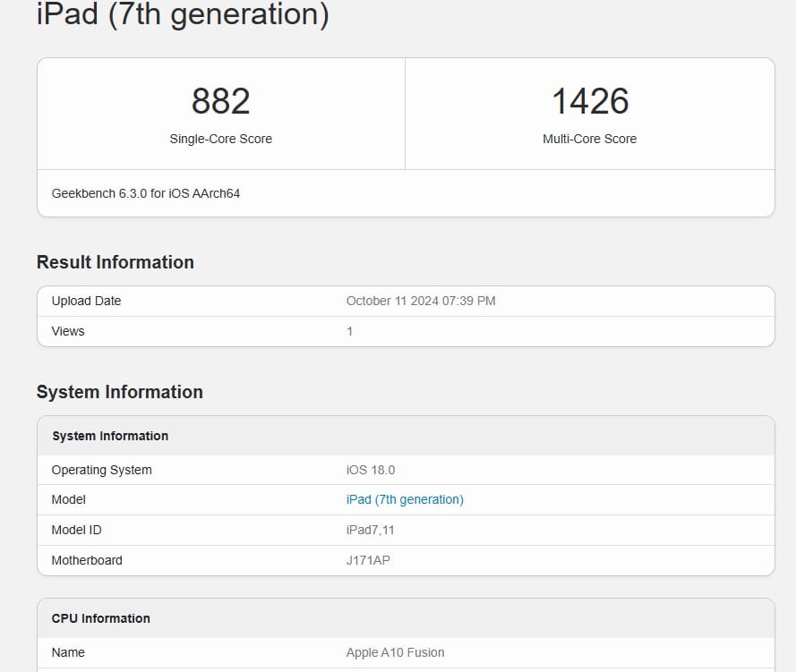The image size is (796, 672).
Task: Click the Multi-Core Score label
Action: coord(589,139)
